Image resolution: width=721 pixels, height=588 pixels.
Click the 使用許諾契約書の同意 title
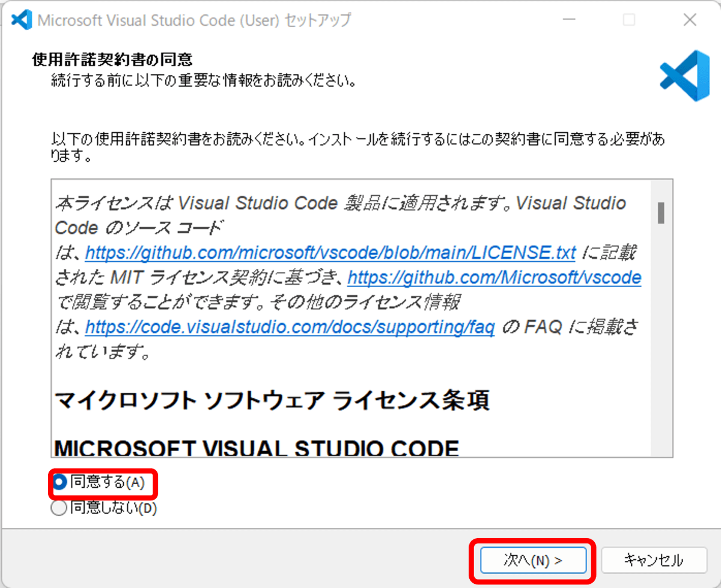pyautogui.click(x=111, y=59)
